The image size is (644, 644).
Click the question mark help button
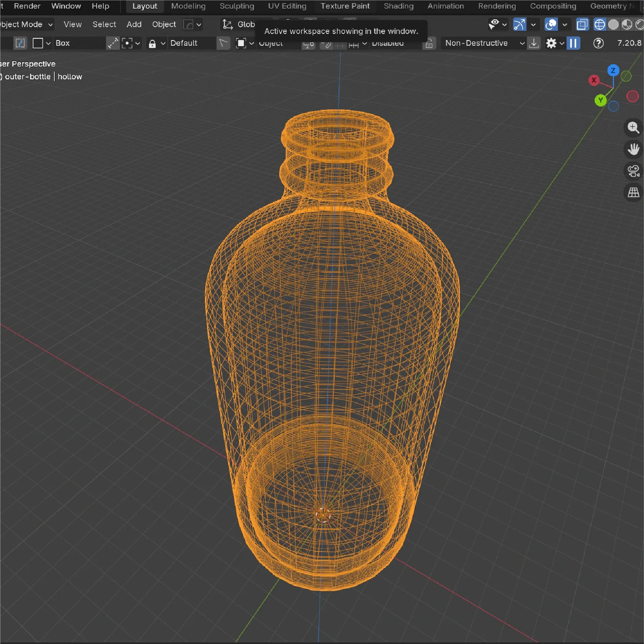coord(598,43)
